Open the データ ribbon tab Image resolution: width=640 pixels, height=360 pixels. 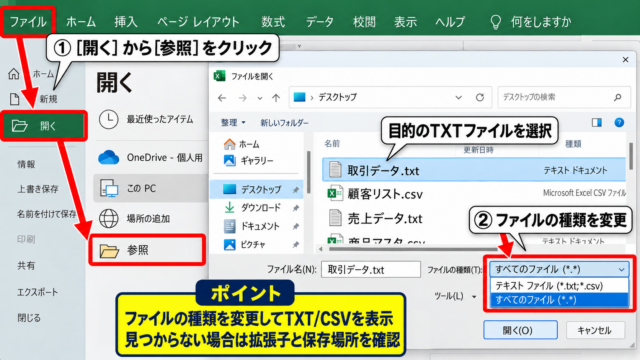click(320, 22)
